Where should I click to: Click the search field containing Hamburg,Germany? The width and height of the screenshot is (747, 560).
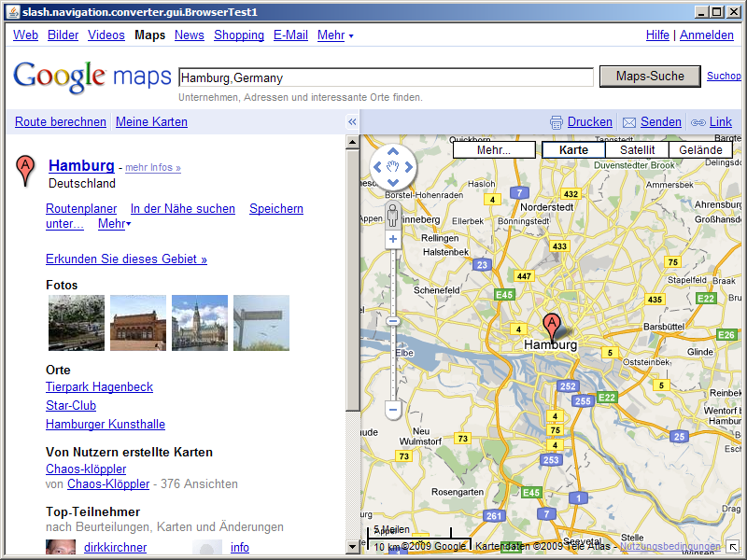386,77
